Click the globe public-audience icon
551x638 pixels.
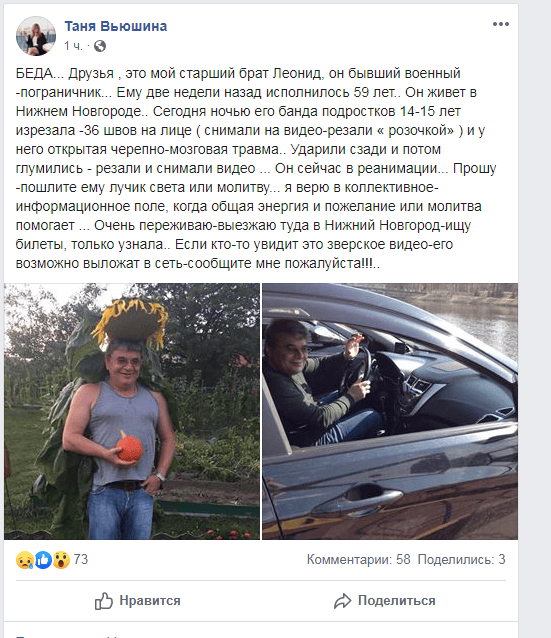click(100, 46)
